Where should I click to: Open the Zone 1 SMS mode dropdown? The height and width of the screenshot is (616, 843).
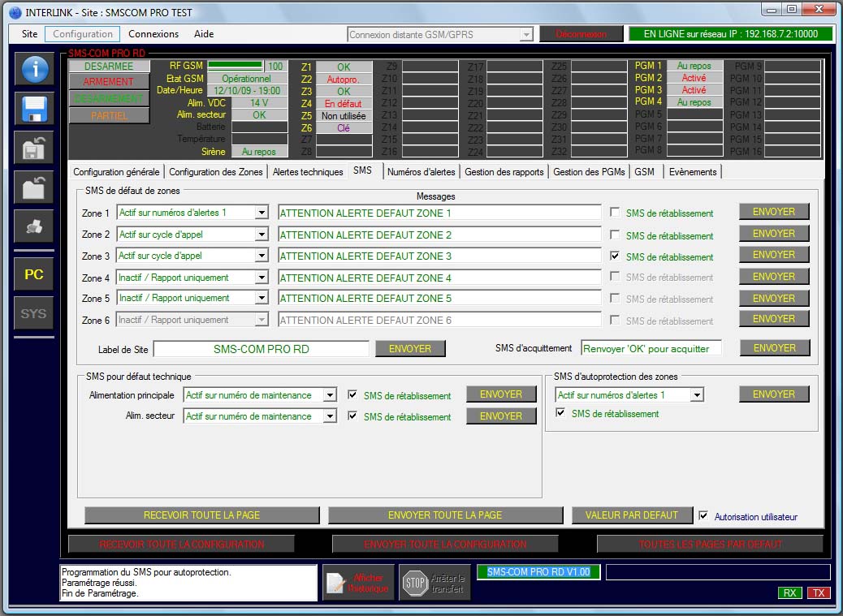click(x=262, y=213)
